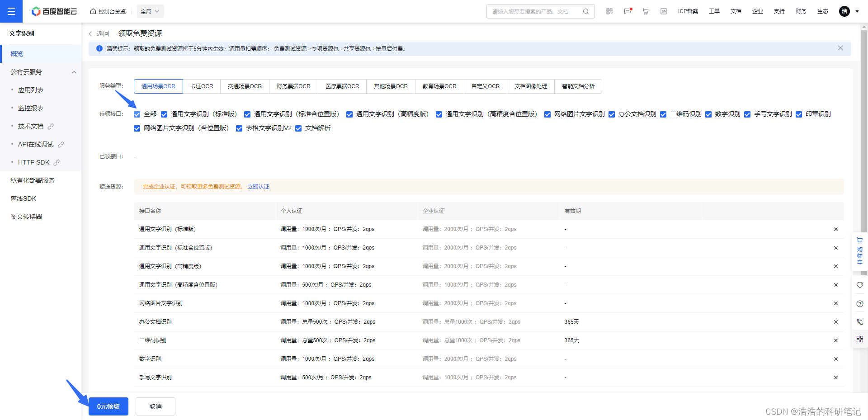Click the 取消 button
The width and height of the screenshot is (868, 420).
click(156, 406)
